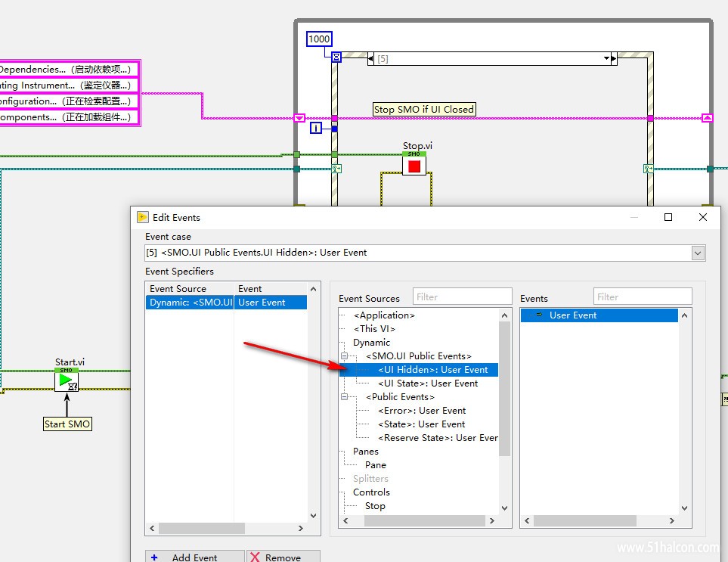Viewport: 728px width, 562px height.
Task: Click the loop iteration 'i' terminal
Action: coord(316,128)
